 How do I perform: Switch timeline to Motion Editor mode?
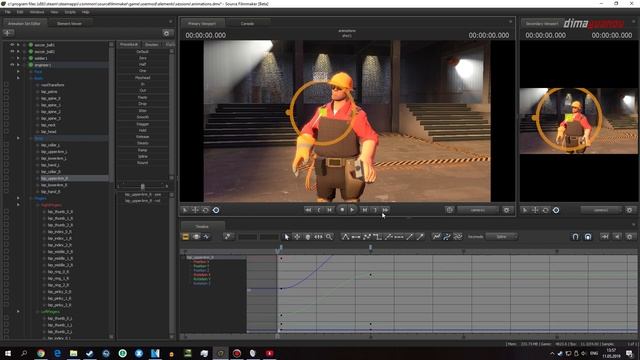tap(196, 237)
